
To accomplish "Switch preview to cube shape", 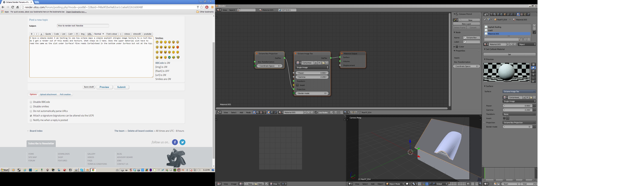I will [x=533, y=71].
